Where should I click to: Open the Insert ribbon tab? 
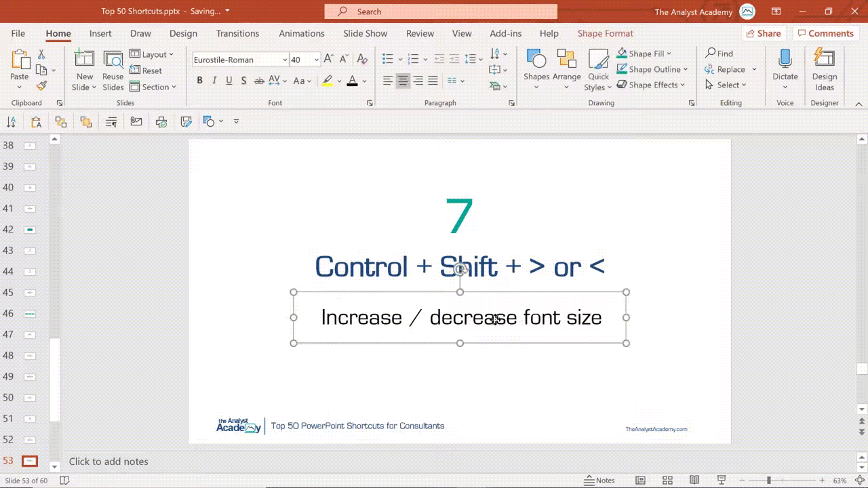coord(100,33)
